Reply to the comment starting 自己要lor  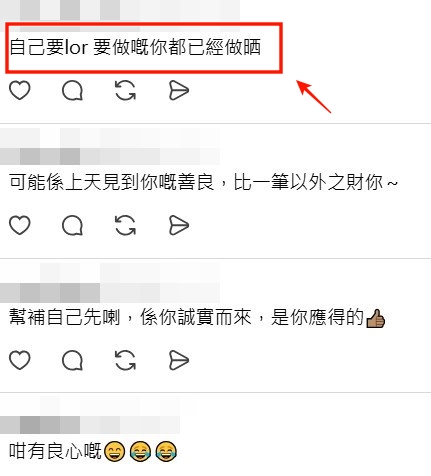click(72, 90)
